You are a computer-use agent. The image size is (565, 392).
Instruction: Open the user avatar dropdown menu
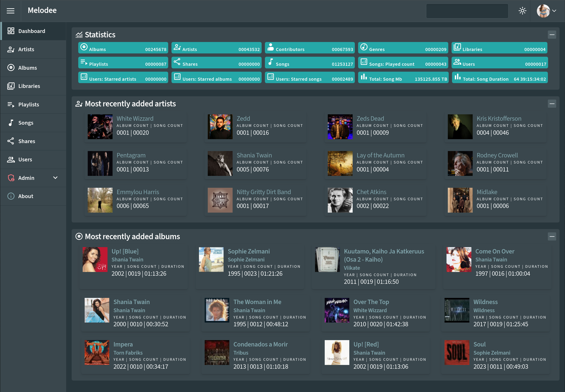click(x=547, y=11)
